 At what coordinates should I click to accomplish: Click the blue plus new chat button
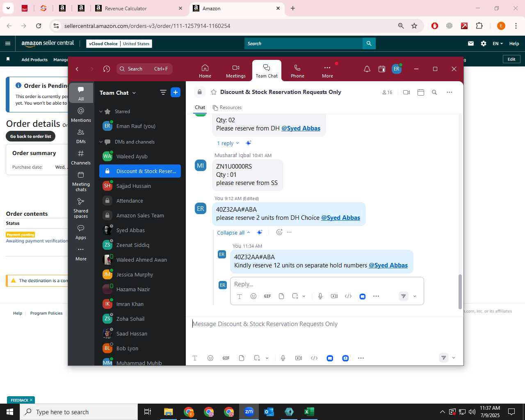coord(176,92)
